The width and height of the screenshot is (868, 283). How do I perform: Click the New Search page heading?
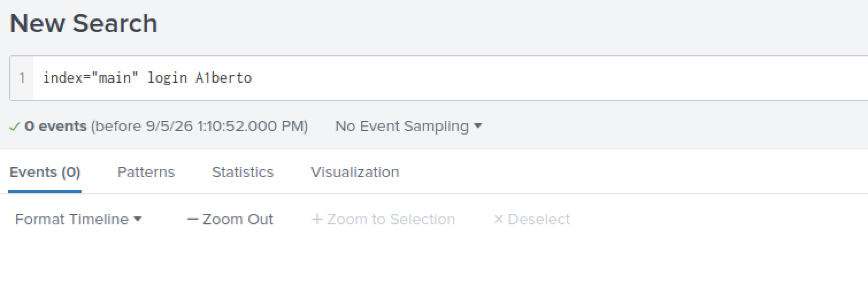coord(83,24)
